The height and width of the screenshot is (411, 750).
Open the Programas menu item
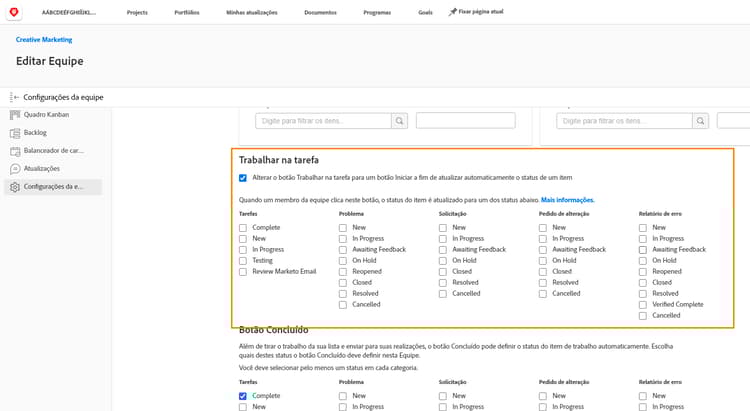[377, 12]
